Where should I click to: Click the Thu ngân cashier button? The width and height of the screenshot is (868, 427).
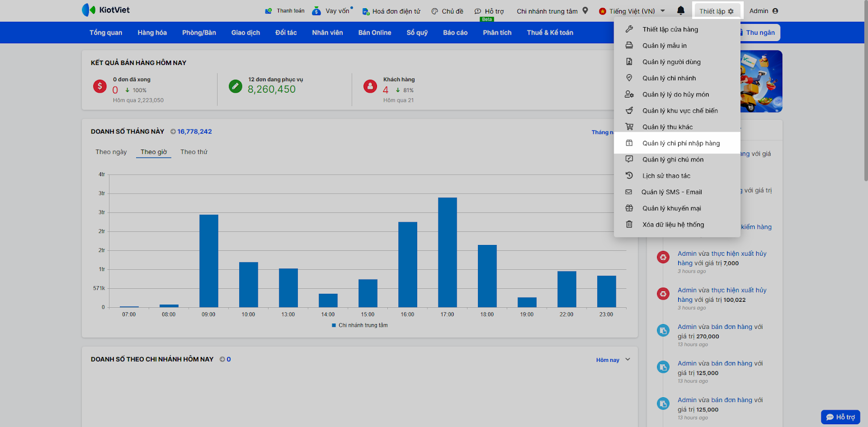[x=759, y=33]
